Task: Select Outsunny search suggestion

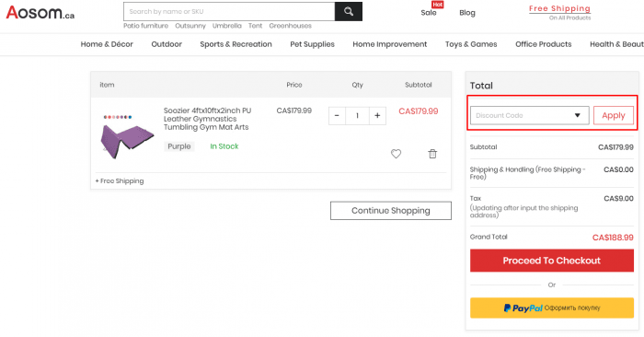Action: [190, 26]
